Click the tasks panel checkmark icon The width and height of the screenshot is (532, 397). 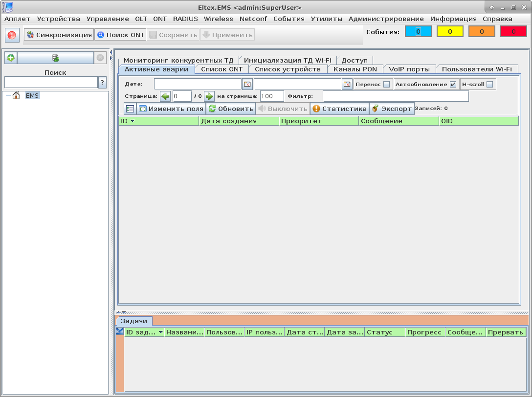[x=120, y=331]
